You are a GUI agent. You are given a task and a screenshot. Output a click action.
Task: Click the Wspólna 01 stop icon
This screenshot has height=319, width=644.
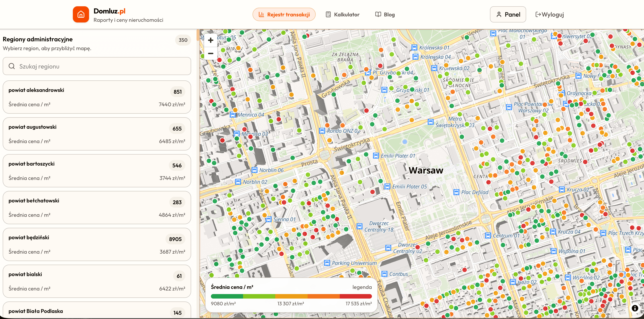[554, 251]
